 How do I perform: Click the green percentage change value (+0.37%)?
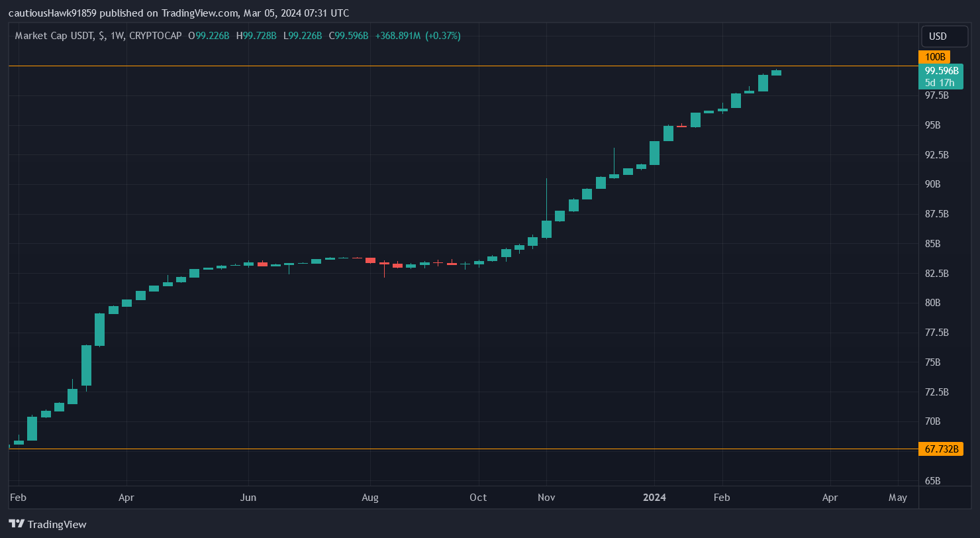pyautogui.click(x=441, y=36)
